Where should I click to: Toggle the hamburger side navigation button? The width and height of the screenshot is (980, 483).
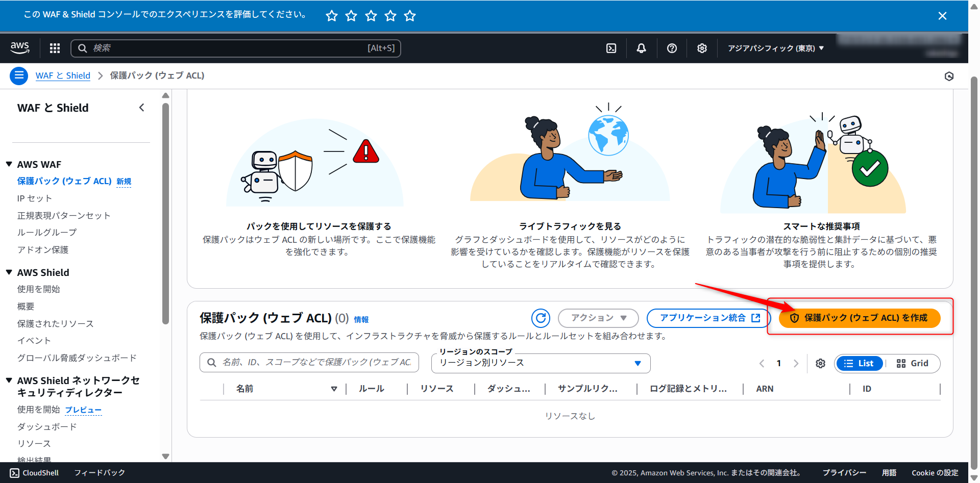click(19, 75)
